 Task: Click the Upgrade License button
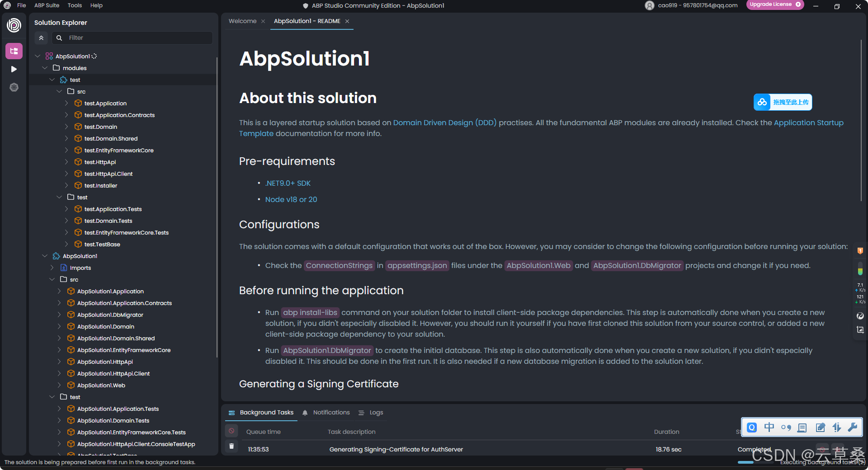pyautogui.click(x=774, y=5)
